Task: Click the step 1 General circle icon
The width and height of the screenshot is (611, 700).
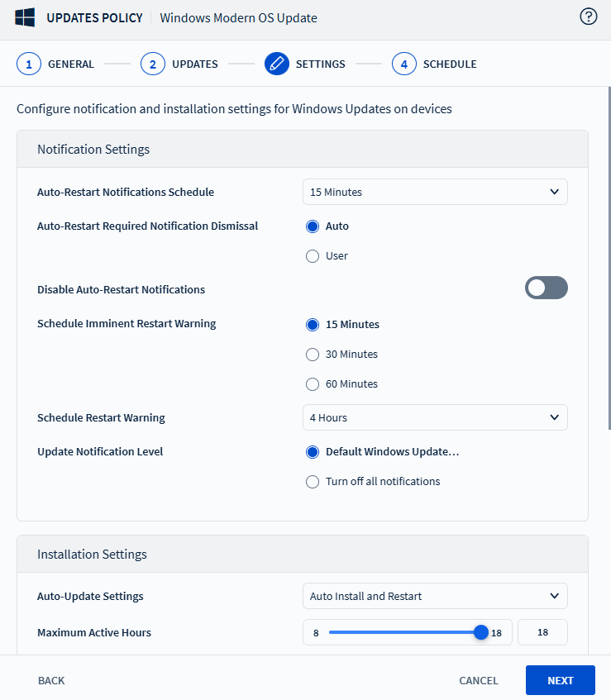Action: point(29,64)
